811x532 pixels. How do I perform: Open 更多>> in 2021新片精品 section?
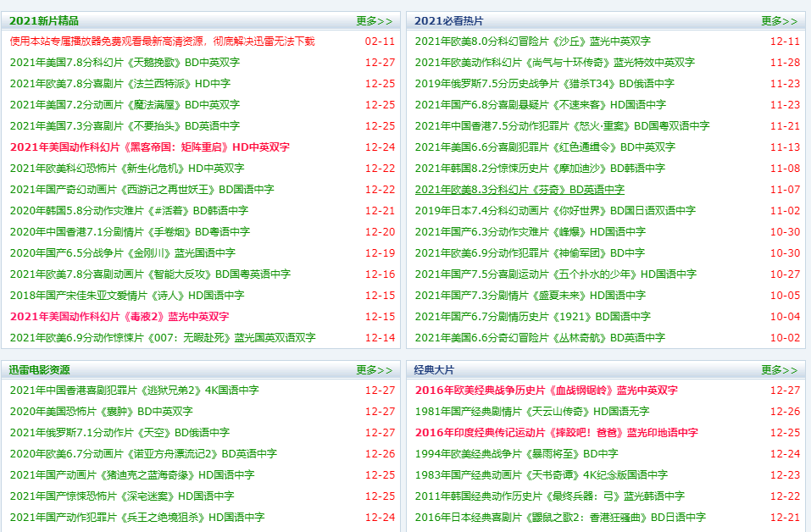374,20
